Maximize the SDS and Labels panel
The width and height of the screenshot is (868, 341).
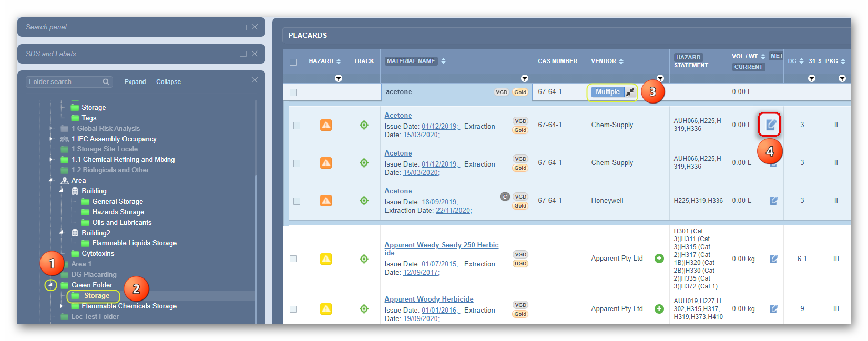243,54
